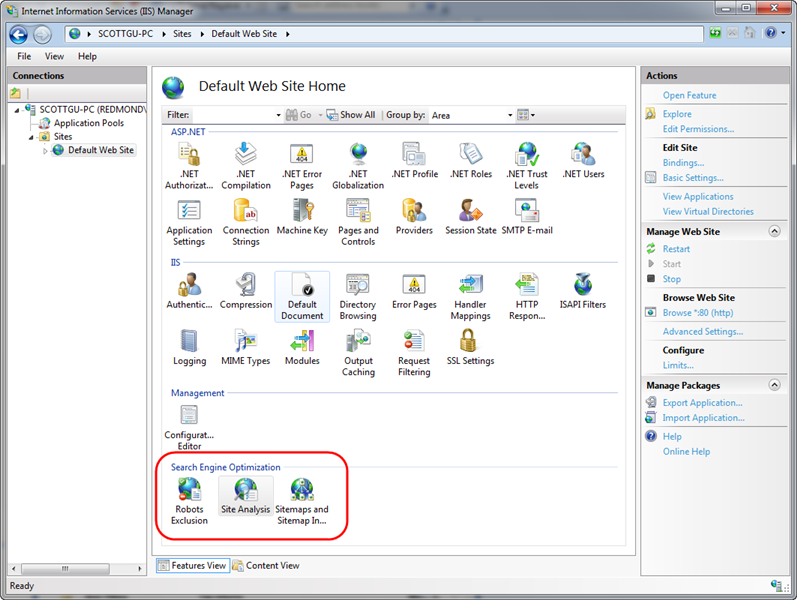The height and width of the screenshot is (600, 797).
Task: Select Application Pools tree item
Action: pyautogui.click(x=89, y=123)
